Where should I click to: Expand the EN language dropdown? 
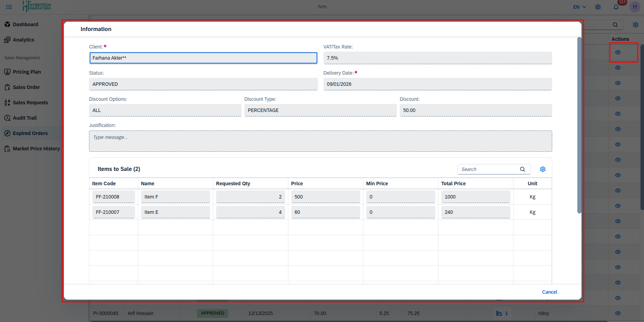point(579,7)
